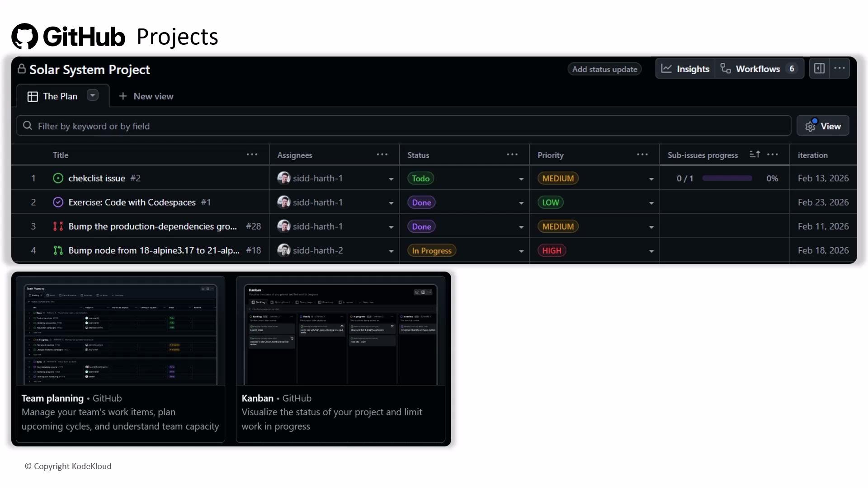The image size is (868, 488).
Task: Click the Kanban card title
Action: click(x=257, y=398)
